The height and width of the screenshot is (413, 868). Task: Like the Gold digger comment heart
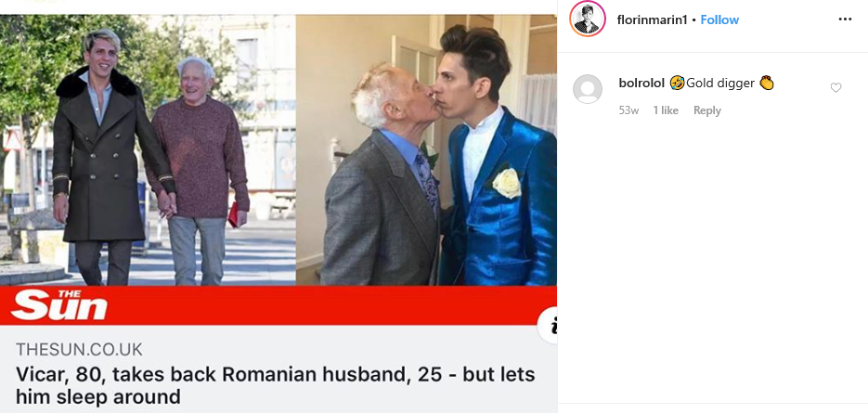point(836,87)
